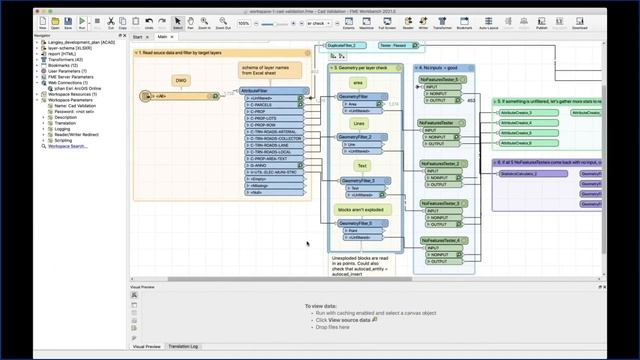The width and height of the screenshot is (640, 360).
Task: Switch to the Start tab
Action: pos(138,37)
